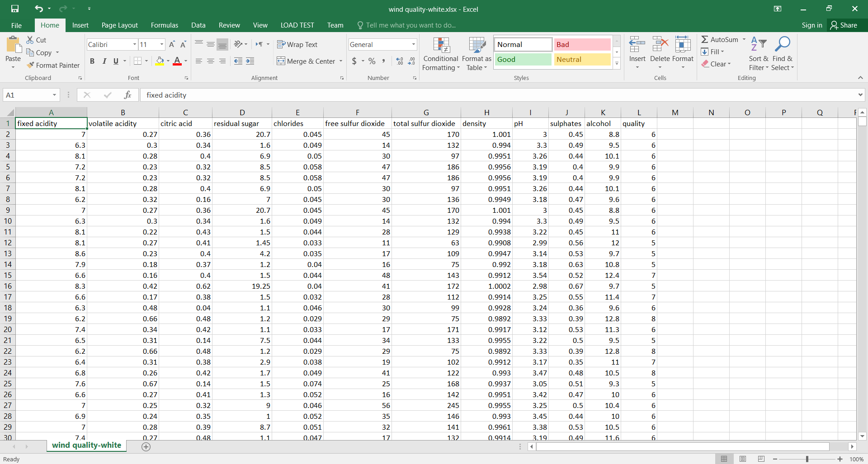This screenshot has width=868, height=464.
Task: Click the Insert Function fx icon
Action: tap(127, 95)
